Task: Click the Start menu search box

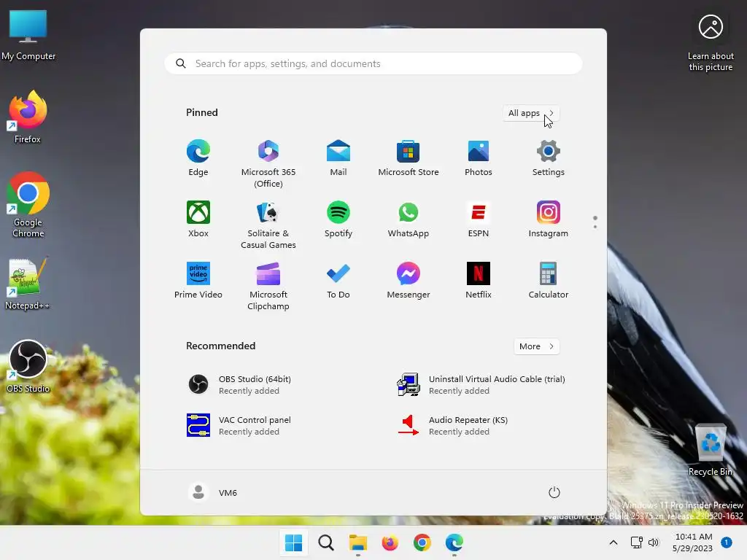Action: coord(373,64)
